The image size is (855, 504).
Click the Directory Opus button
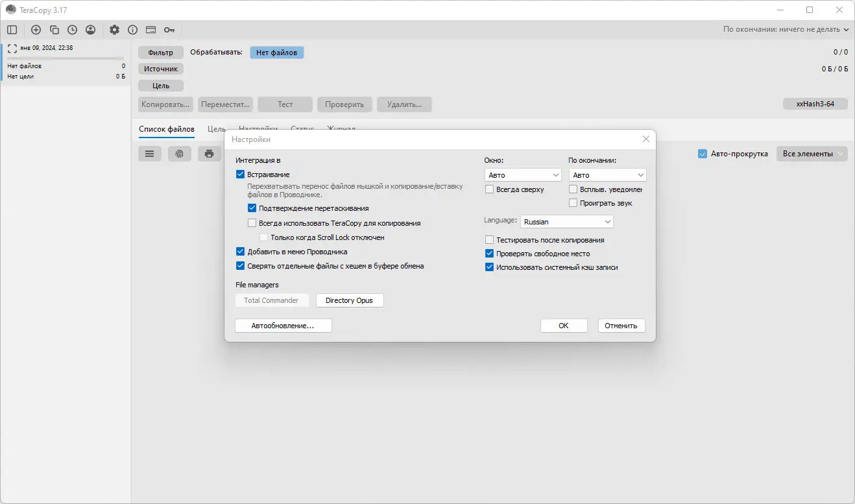click(350, 300)
